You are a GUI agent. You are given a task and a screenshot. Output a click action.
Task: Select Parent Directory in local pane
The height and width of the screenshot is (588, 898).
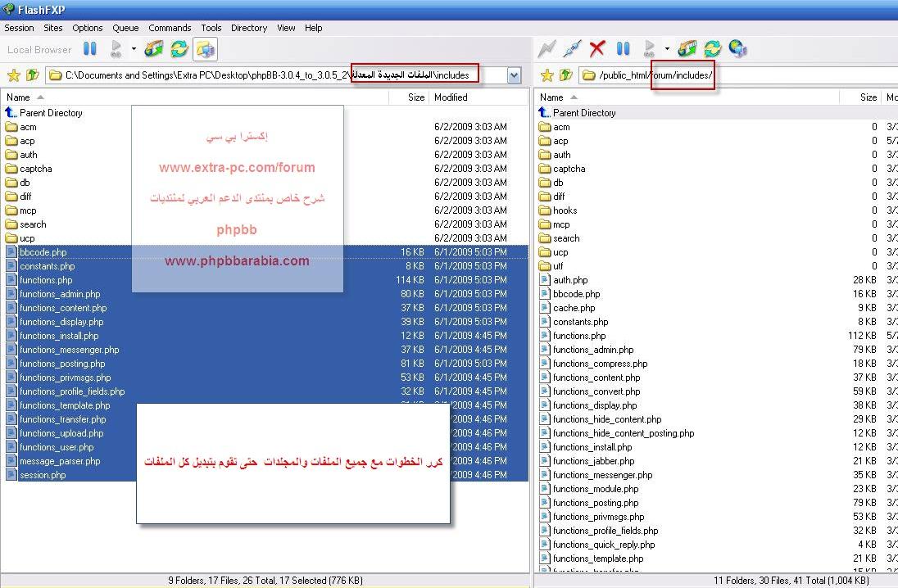coord(51,113)
